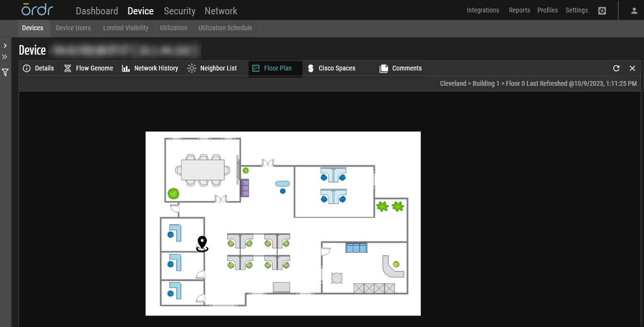Viewport: 644px width, 327px height.
Task: Show the Neighbor List tab
Action: tap(212, 69)
